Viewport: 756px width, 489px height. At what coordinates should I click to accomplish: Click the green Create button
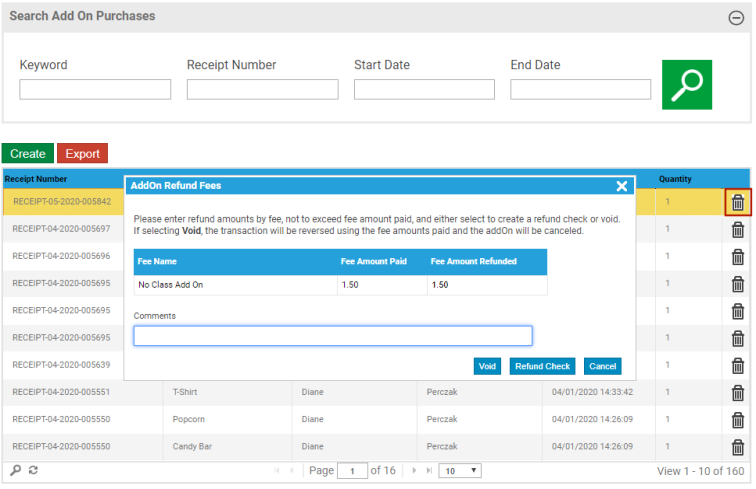[x=28, y=154]
